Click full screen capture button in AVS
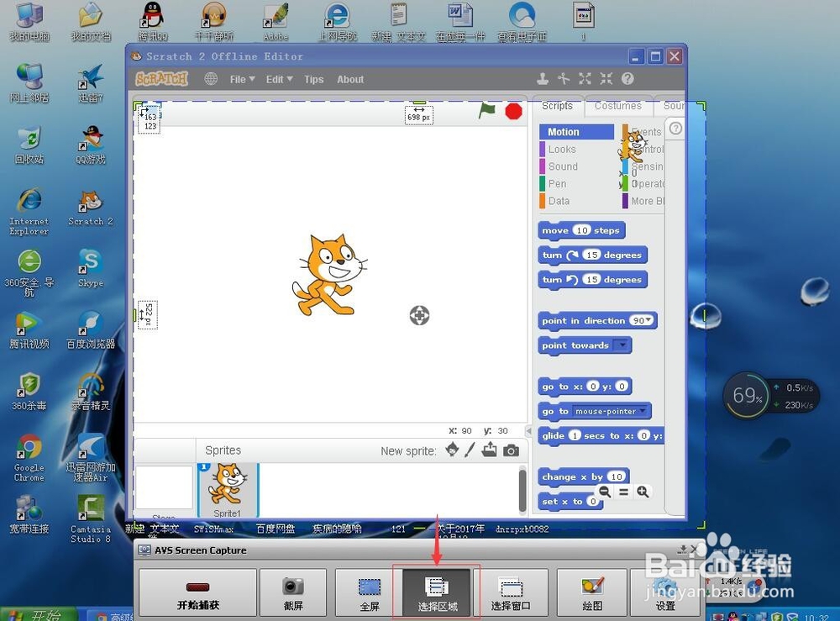The image size is (840, 621). 369,592
